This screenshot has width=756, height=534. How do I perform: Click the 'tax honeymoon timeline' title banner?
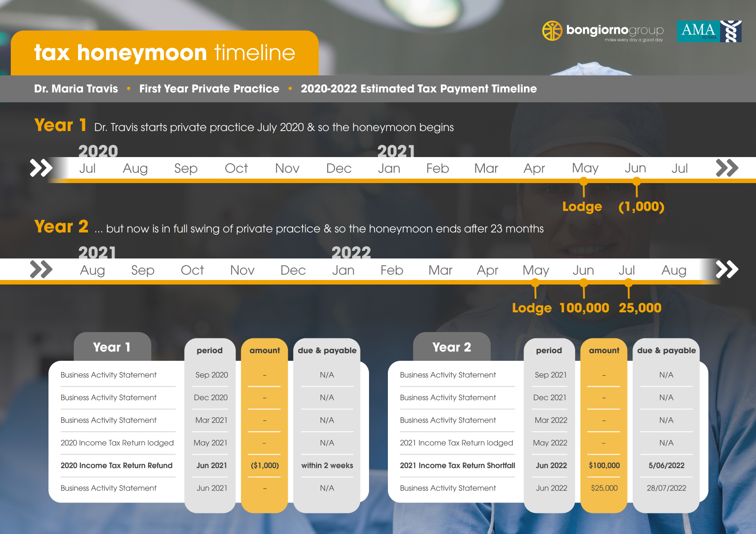point(165,53)
